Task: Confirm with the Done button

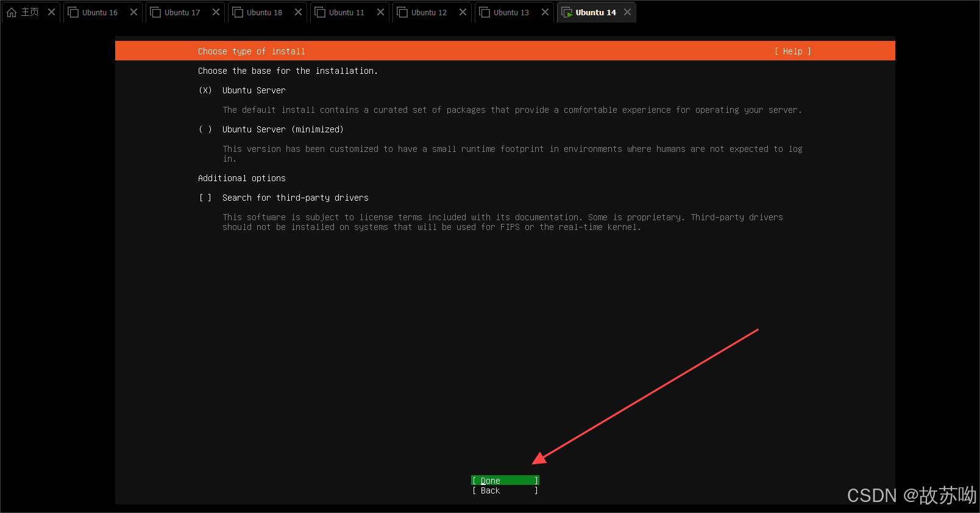Action: coord(505,480)
